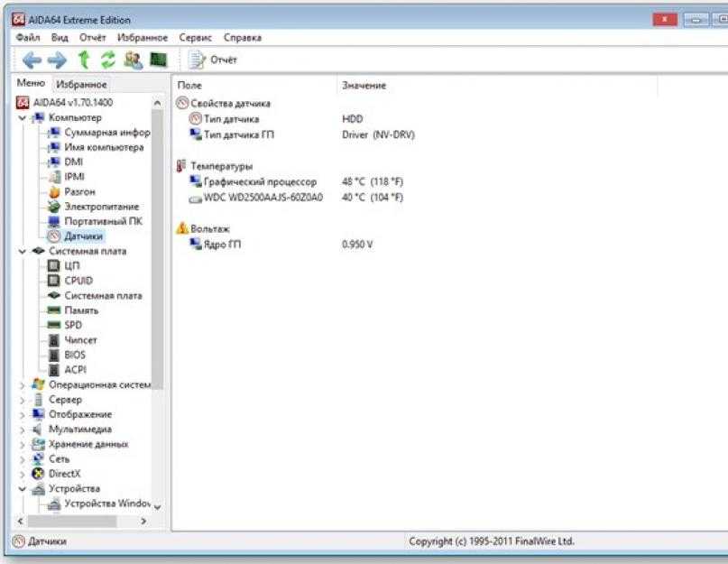This screenshot has width=728, height=564.
Task: Expand the Сервер tree branch
Action: tap(22, 400)
